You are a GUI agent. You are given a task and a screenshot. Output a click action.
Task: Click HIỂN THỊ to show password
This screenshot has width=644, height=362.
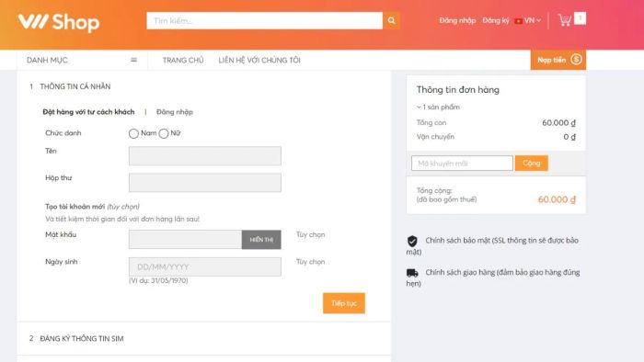pyautogui.click(x=261, y=240)
